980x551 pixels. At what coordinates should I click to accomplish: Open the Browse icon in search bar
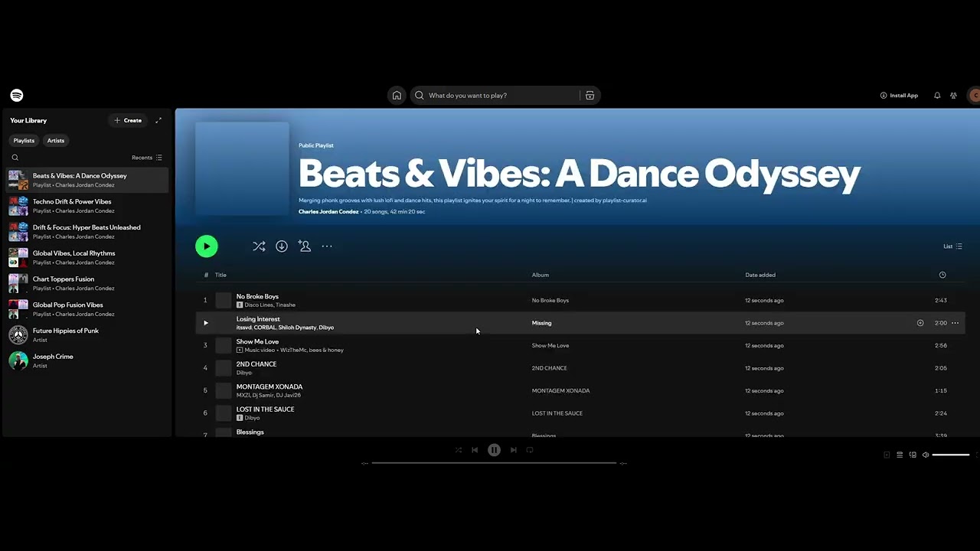[590, 96]
